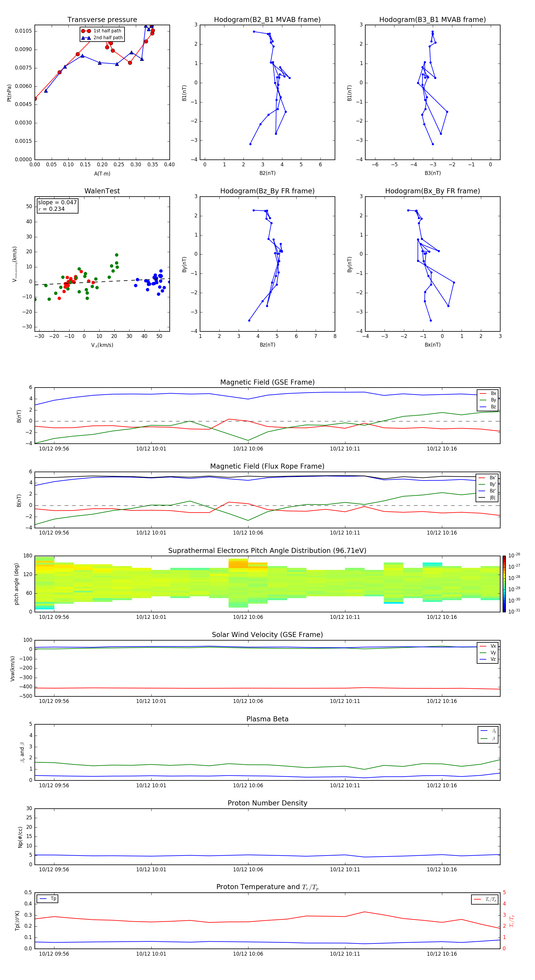
Task: Click the 'Transverse pressure' plot title
Action: click(x=102, y=20)
